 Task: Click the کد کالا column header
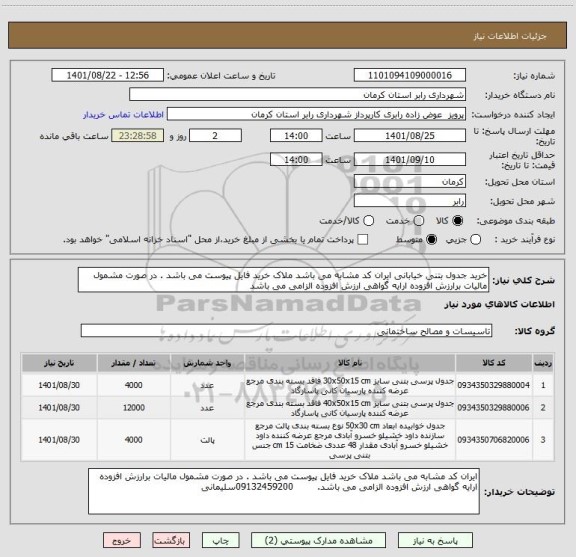494,363
